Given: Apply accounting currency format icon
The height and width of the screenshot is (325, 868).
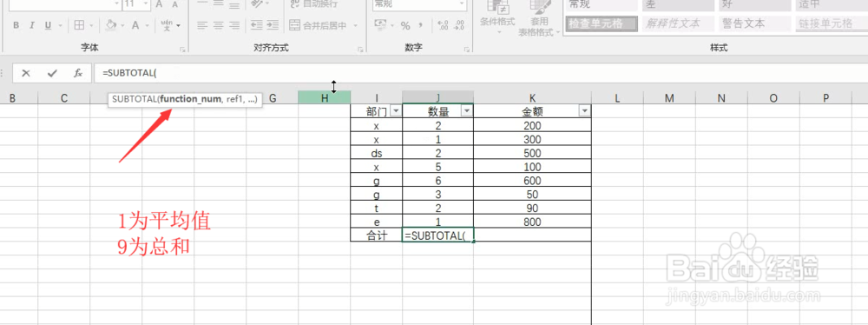Looking at the screenshot, I should click(x=380, y=25).
